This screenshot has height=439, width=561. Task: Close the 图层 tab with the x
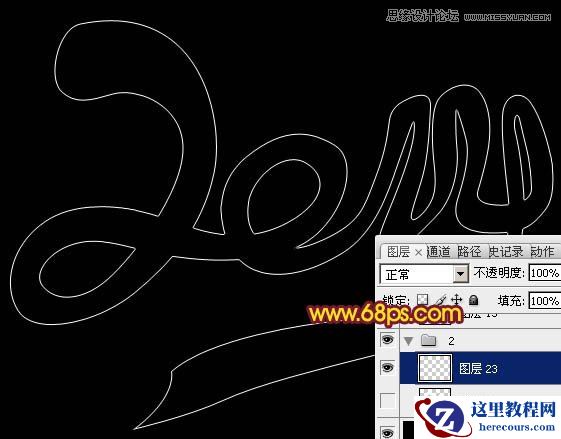pyautogui.click(x=418, y=253)
